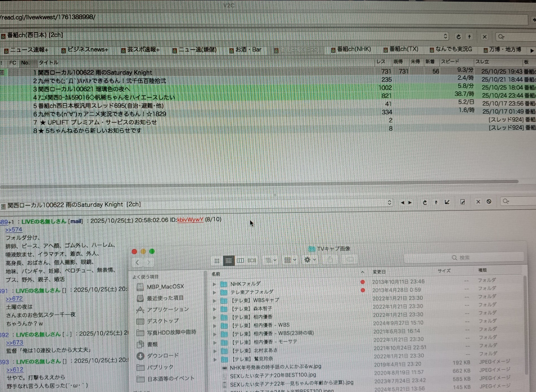
Task: Switch Finder to column view
Action: (x=240, y=260)
